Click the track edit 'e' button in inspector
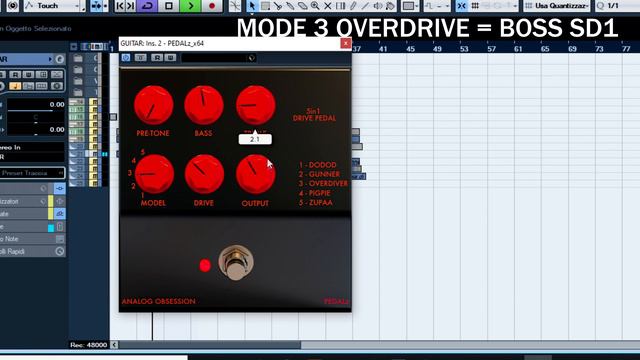Viewport: 640px width, 360px height. click(60, 59)
